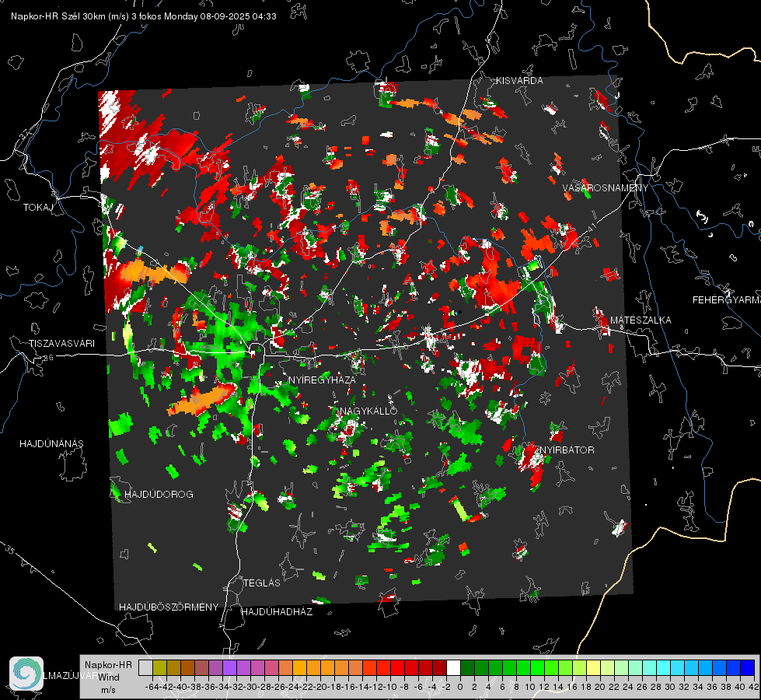Select the grey first legend swatch
761x700 pixels.
[x=145, y=667]
